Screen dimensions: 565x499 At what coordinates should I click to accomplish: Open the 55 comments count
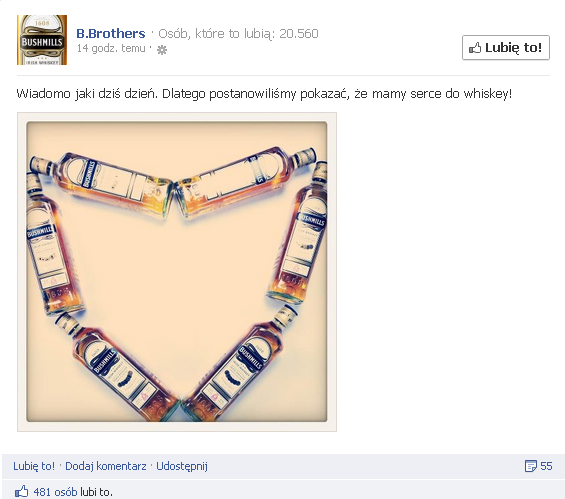546,466
